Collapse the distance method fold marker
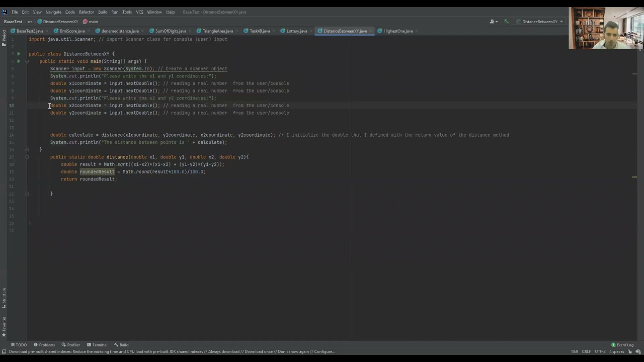Screen dimensions: 644x362 27,157
